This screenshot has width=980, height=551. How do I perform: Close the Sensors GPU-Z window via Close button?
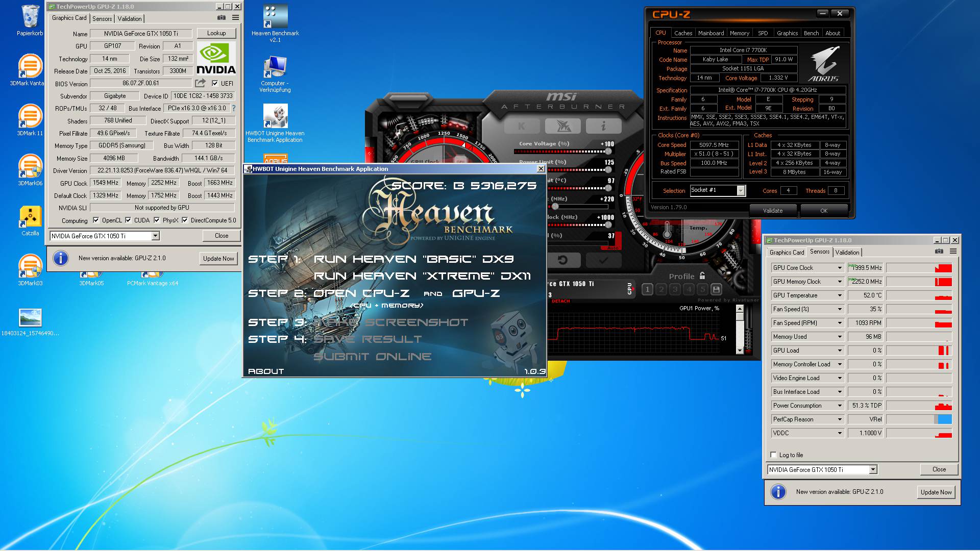pyautogui.click(x=939, y=469)
